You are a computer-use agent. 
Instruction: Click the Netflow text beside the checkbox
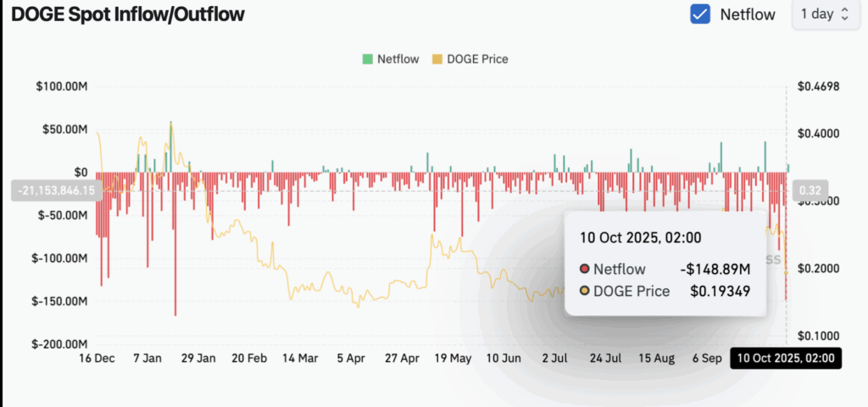tap(748, 14)
